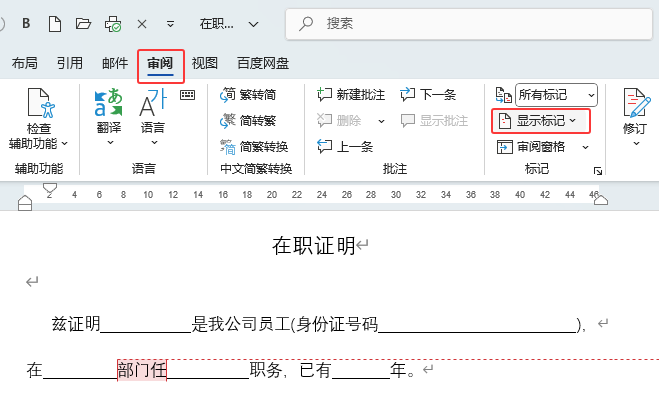Convert with 简转繁 button

coord(248,121)
